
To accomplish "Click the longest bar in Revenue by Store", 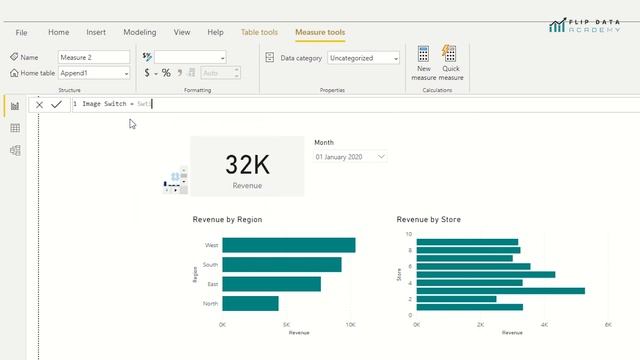I will pos(500,291).
